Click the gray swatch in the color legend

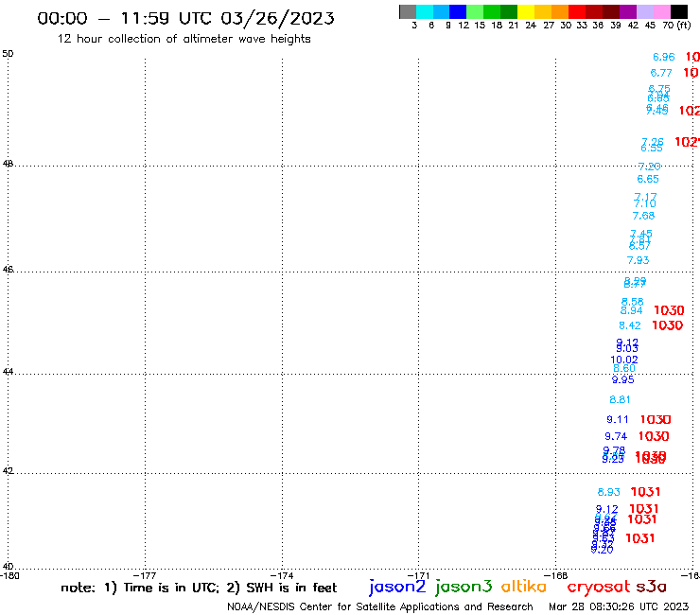coord(408,11)
